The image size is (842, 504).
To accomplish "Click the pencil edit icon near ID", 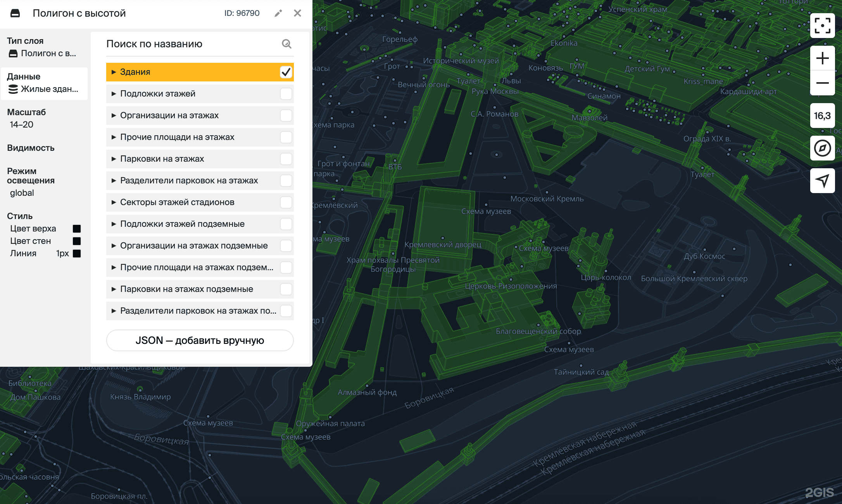I will tap(278, 13).
